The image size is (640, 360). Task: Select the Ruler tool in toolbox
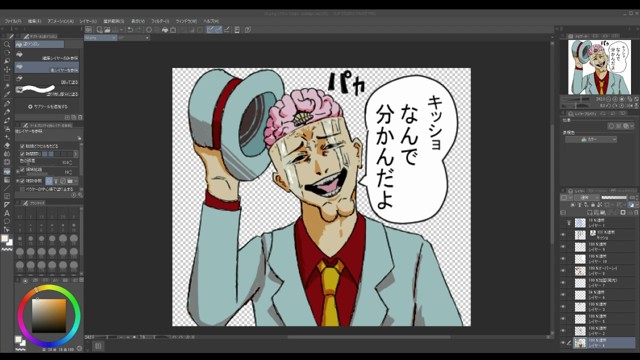(x=7, y=204)
